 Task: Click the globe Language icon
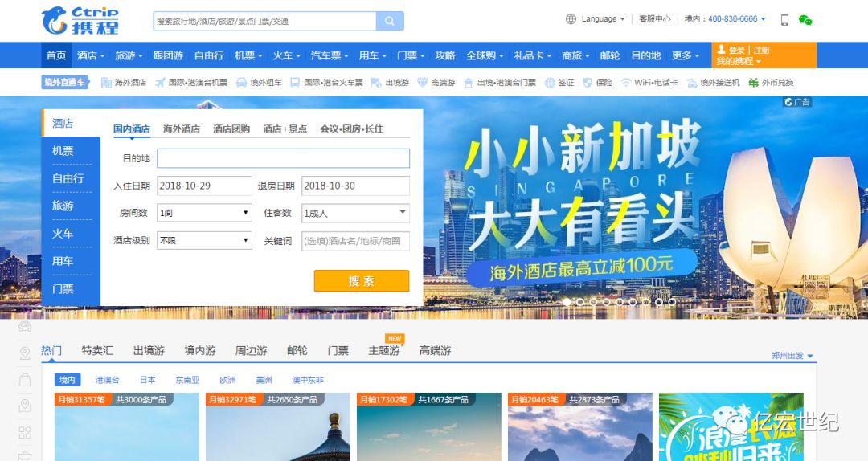pyautogui.click(x=571, y=18)
